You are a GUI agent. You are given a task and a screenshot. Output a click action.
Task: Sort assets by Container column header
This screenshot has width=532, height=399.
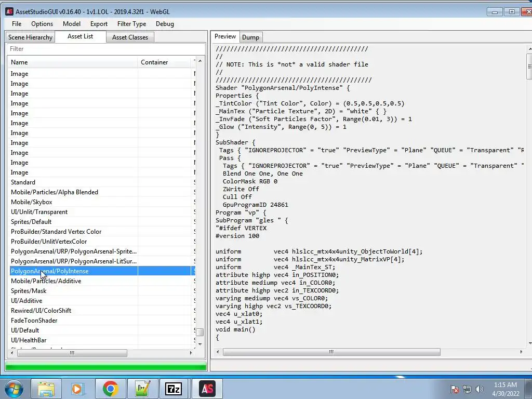pos(164,62)
